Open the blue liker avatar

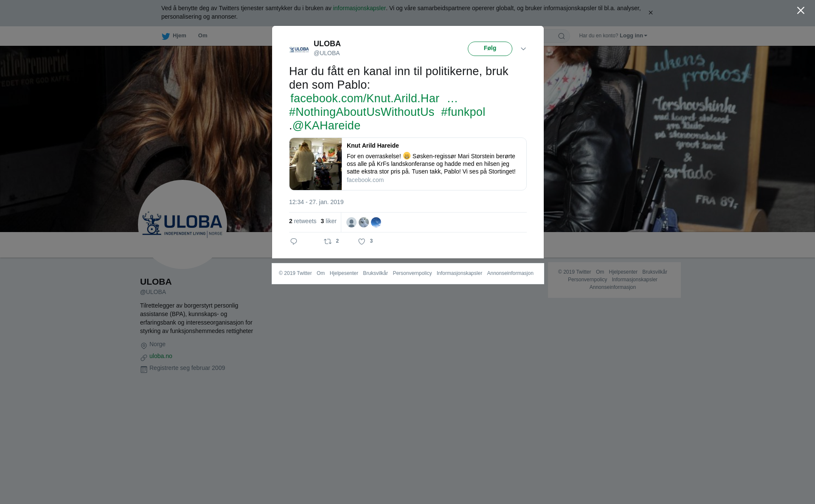pos(376,222)
